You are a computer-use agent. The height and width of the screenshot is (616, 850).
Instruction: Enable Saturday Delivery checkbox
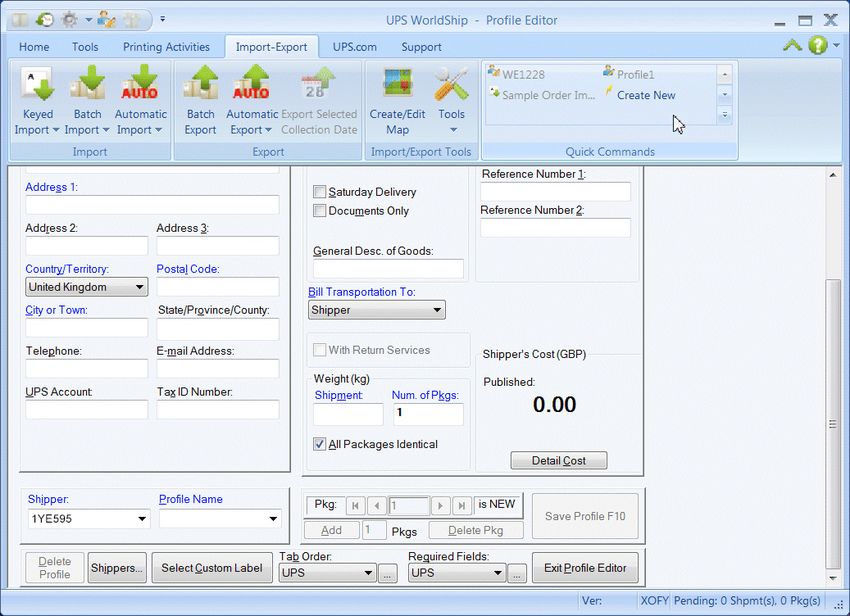319,191
